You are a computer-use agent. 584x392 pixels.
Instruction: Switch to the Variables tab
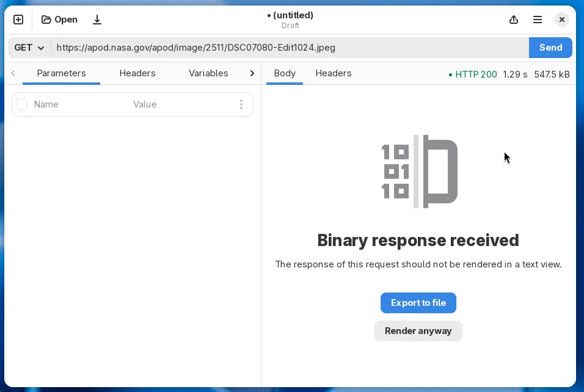click(208, 73)
